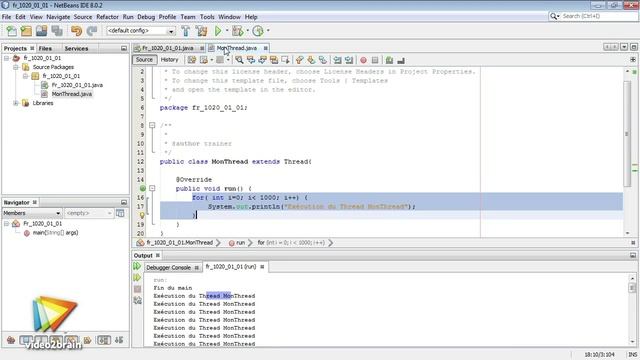Click the Clean and Build Project icon
This screenshot has width=640, height=360.
(201, 31)
